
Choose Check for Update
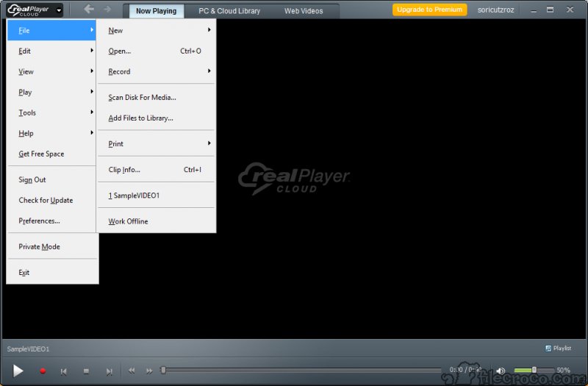click(x=51, y=200)
